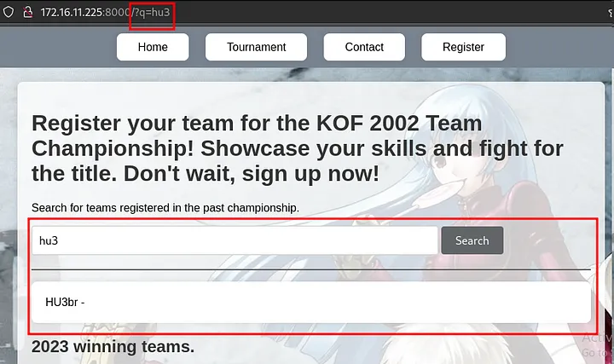
Task: Click the icon at the address bar's right edge
Action: 611,13
